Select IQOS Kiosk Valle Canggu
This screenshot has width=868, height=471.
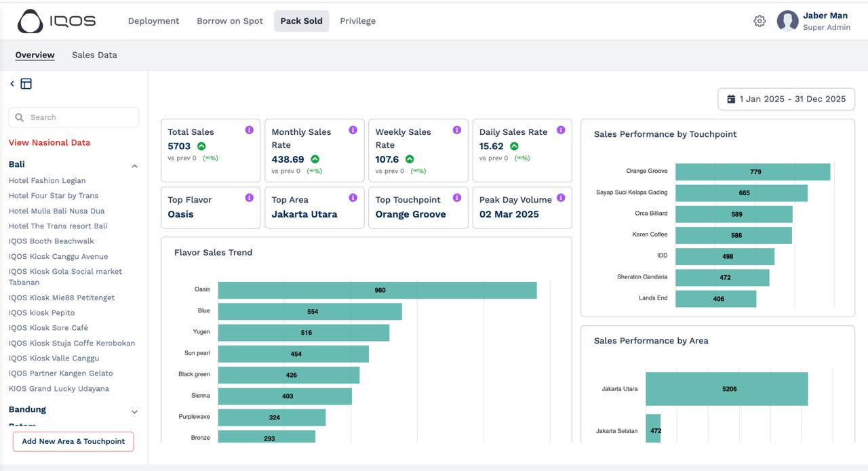54,358
